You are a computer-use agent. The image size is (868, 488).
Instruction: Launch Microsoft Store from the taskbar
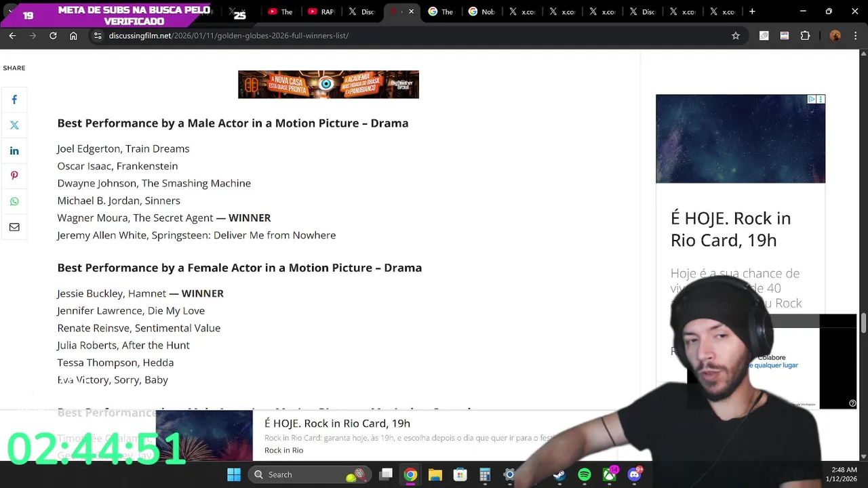(x=460, y=474)
